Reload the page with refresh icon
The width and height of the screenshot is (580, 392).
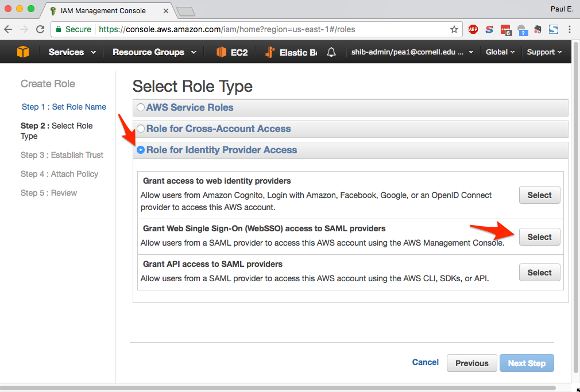pos(40,29)
